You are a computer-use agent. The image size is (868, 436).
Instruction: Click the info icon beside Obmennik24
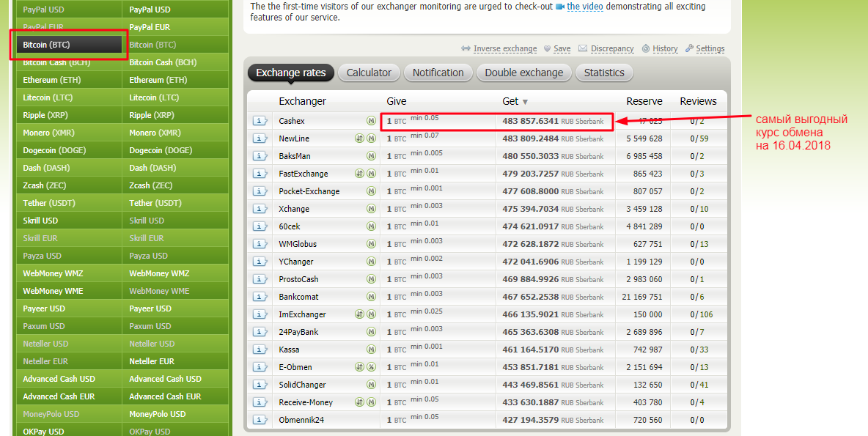(x=260, y=420)
